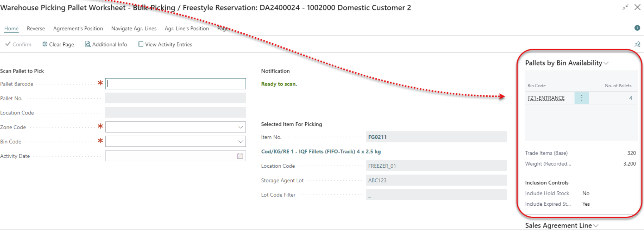Screen dimensions: 644x230
Task: Click the three-dot menu beside FZ1-ENTRANCE
Action: pos(581,98)
